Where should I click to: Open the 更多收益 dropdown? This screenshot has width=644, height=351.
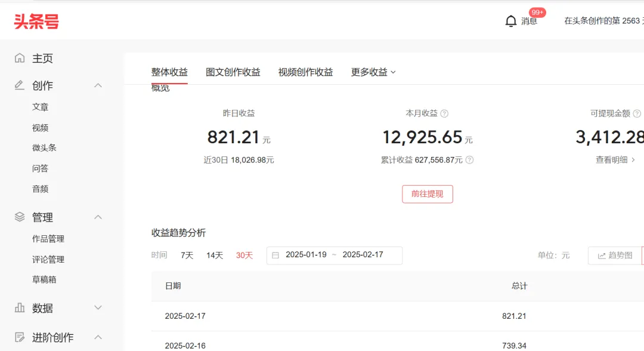373,72
